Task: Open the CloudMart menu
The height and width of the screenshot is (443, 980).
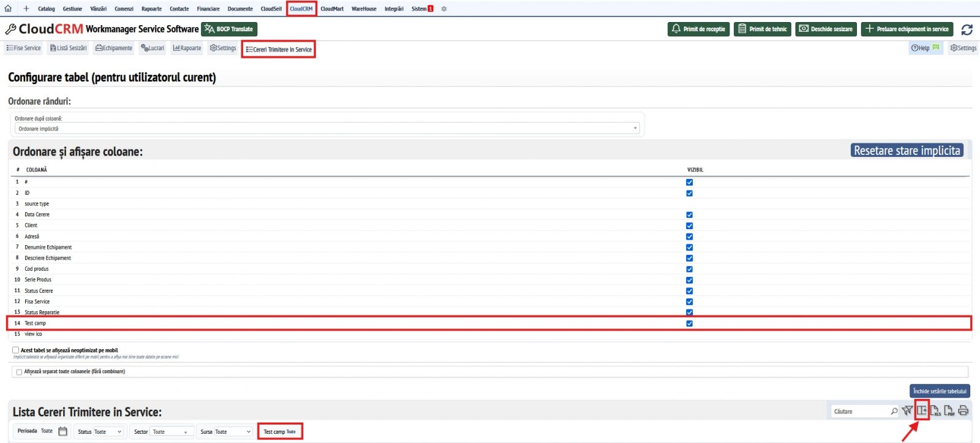Action: pyautogui.click(x=332, y=9)
